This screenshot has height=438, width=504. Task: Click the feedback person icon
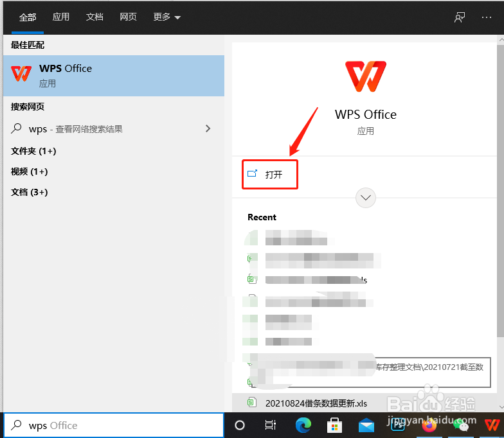(x=460, y=17)
